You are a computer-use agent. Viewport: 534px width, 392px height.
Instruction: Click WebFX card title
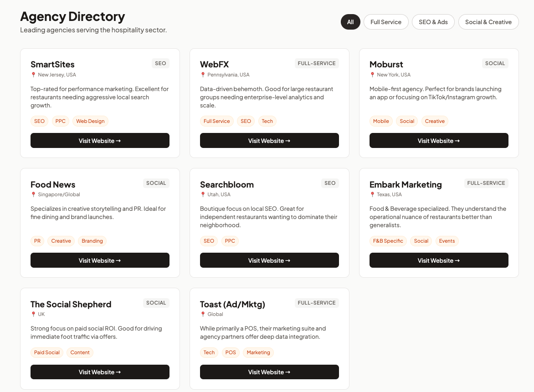[x=214, y=64]
